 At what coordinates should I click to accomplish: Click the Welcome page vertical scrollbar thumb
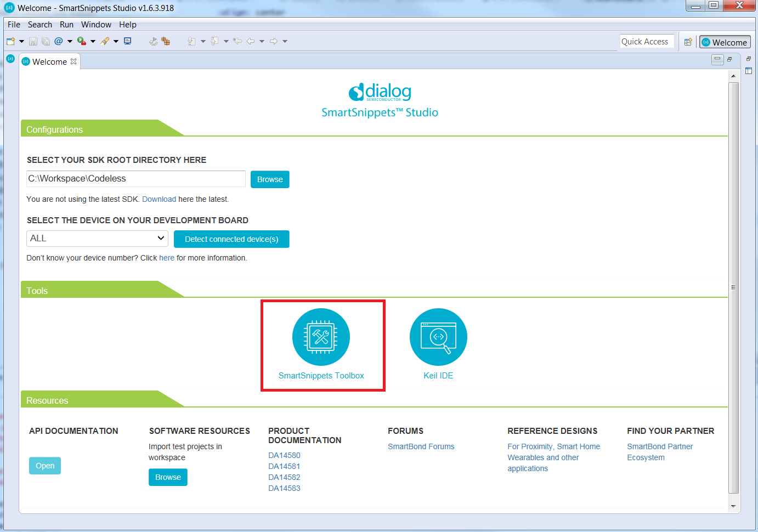click(x=733, y=288)
